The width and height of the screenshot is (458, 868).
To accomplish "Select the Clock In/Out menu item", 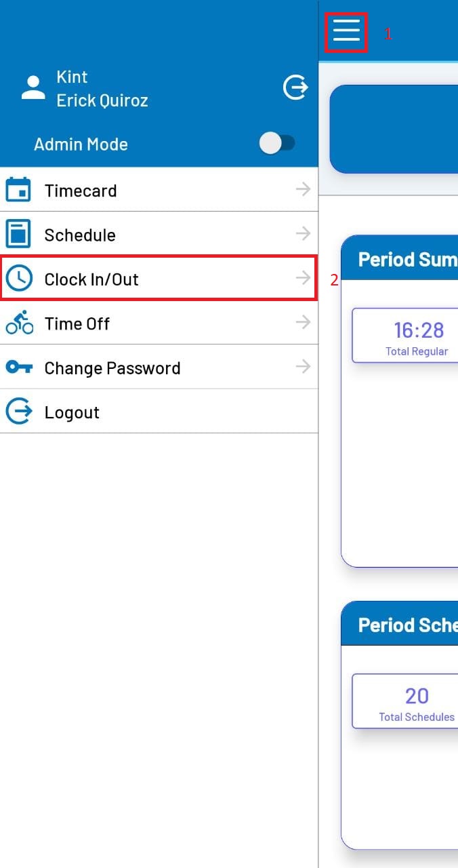I will click(91, 279).
